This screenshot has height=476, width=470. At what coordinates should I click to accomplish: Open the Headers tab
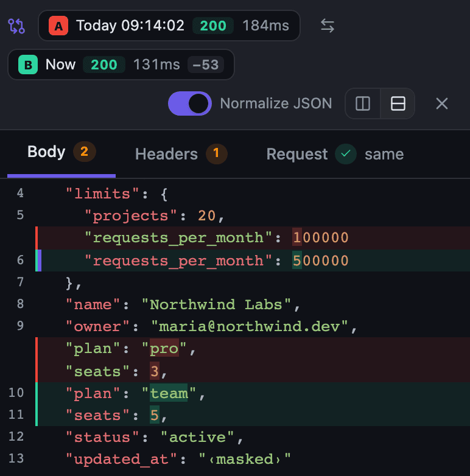(181, 154)
